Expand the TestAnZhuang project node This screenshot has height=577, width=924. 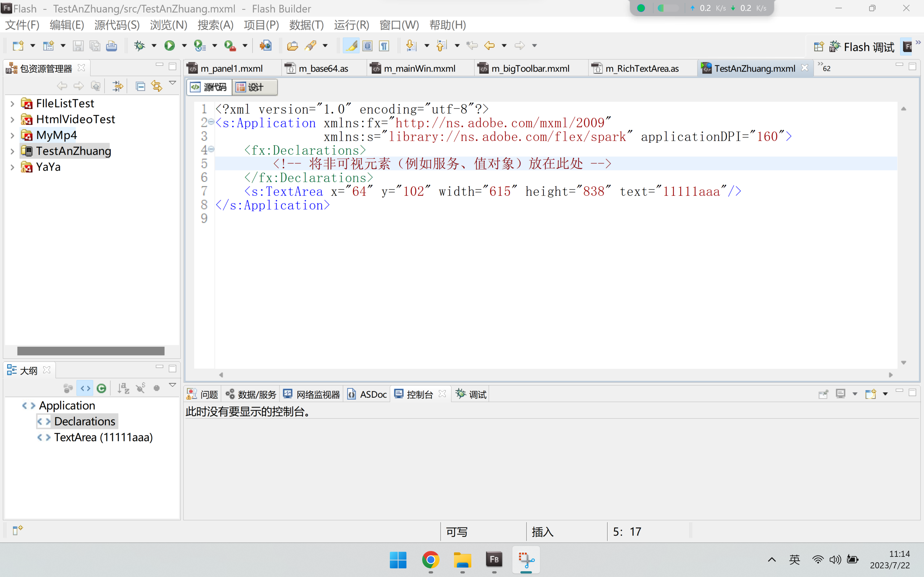[x=12, y=151]
